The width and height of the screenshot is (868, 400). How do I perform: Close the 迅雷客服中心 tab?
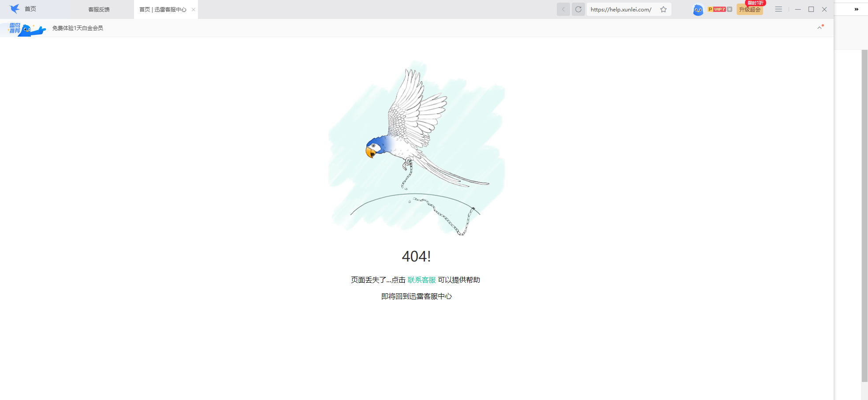tap(193, 9)
